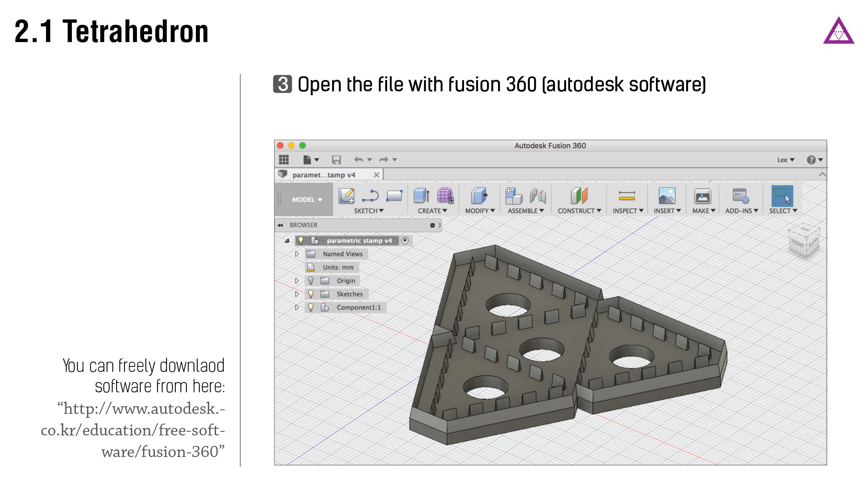Select the Create Form purple icon
The image size is (868, 480).
[x=445, y=196]
